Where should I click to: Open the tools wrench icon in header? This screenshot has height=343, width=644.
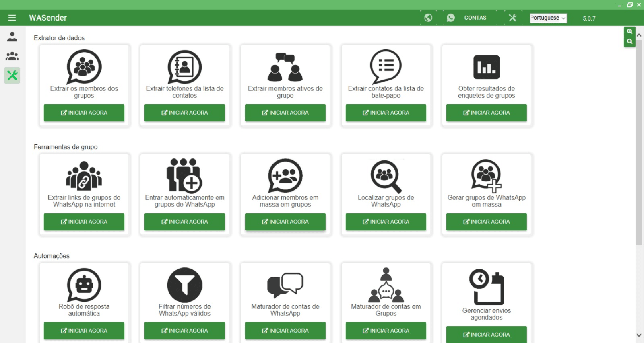512,18
